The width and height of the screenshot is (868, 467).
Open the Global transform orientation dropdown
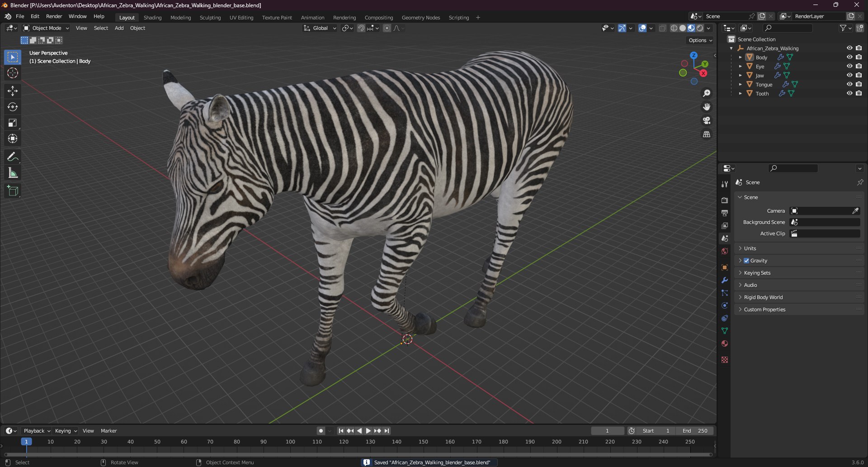320,28
